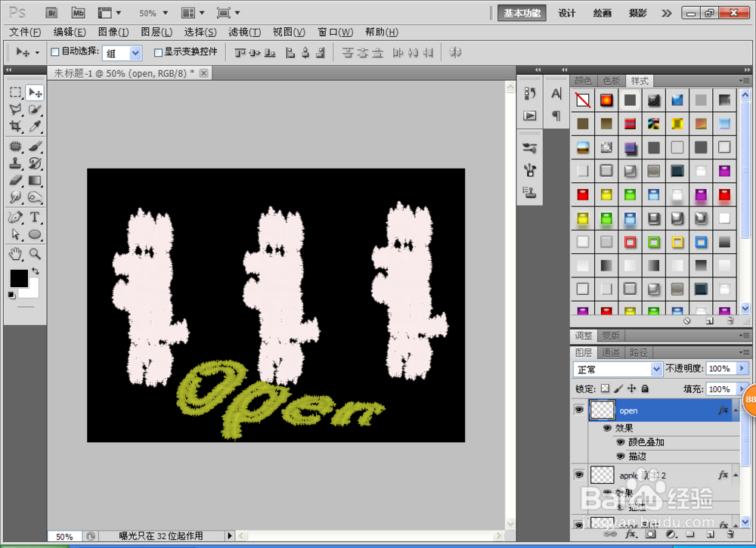Switch to the Paths tab
Screen dimensions: 756x548
tap(638, 353)
